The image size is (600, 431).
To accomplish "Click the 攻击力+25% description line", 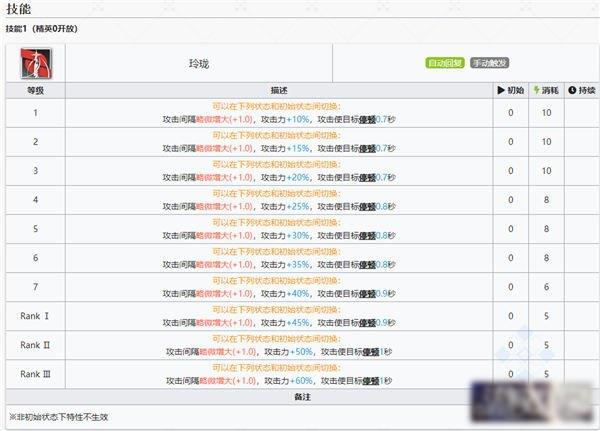I will (x=279, y=207).
